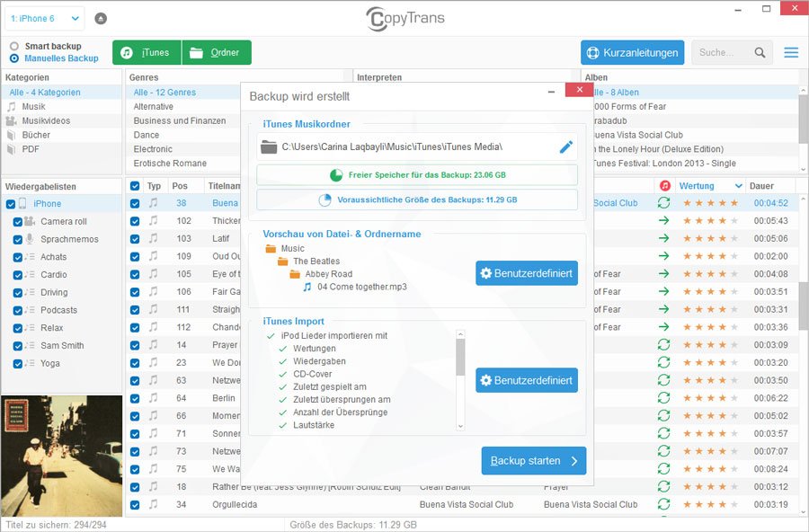Screen dimensions: 809x532
Task: Select the Electronic genre
Action: [x=153, y=149]
